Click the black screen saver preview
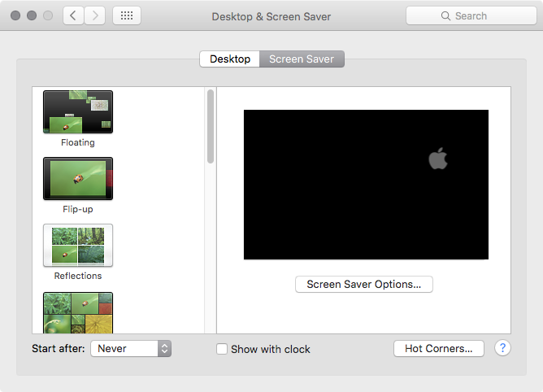Viewport: 543px width, 392px height. click(366, 185)
